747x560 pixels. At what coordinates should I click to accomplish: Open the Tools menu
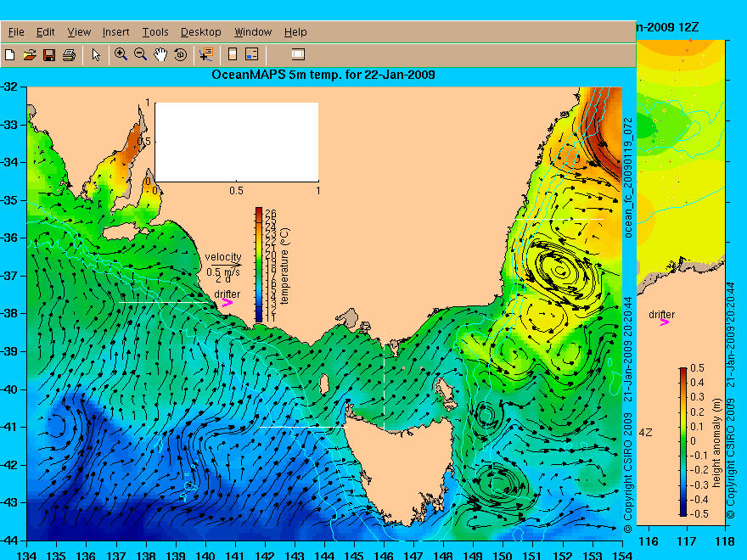click(x=155, y=32)
